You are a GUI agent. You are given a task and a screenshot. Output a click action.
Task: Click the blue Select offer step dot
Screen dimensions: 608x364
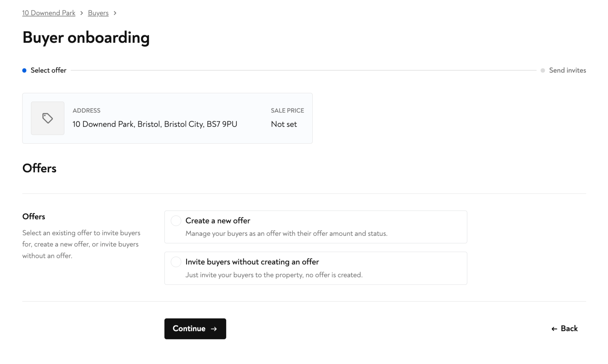tap(24, 70)
